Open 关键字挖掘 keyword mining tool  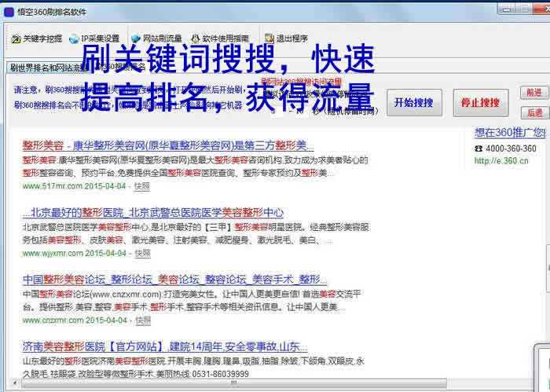click(x=35, y=38)
